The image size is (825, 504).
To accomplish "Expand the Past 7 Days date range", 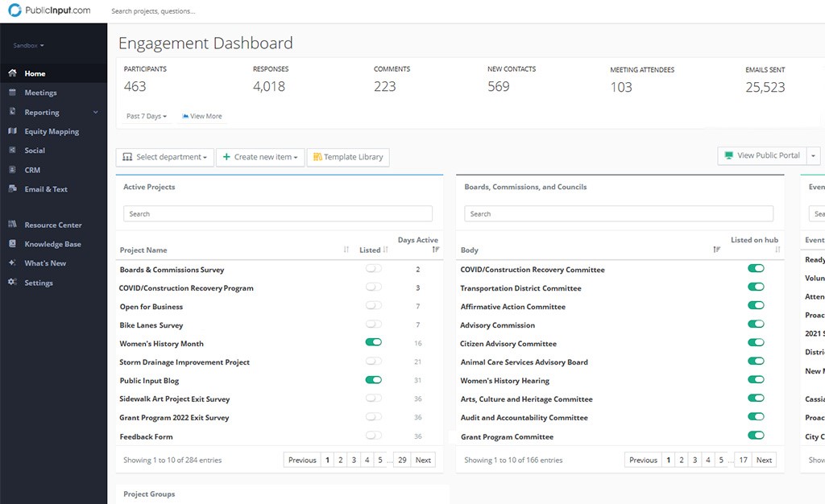I will pos(147,117).
